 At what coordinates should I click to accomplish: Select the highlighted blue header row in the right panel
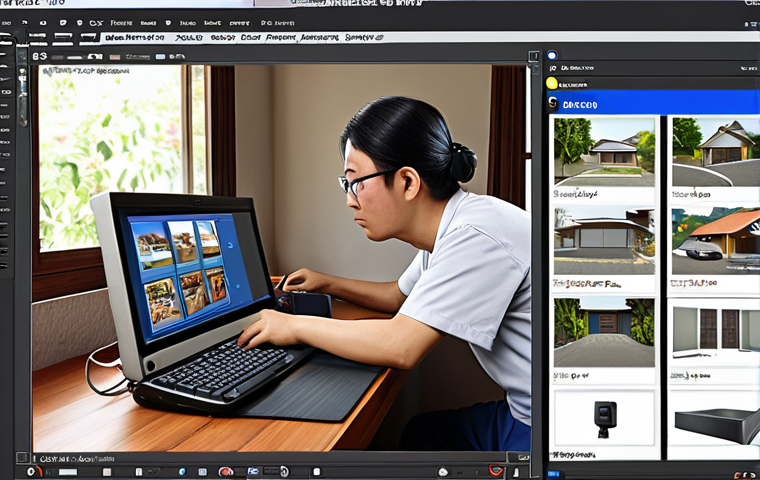click(x=653, y=102)
